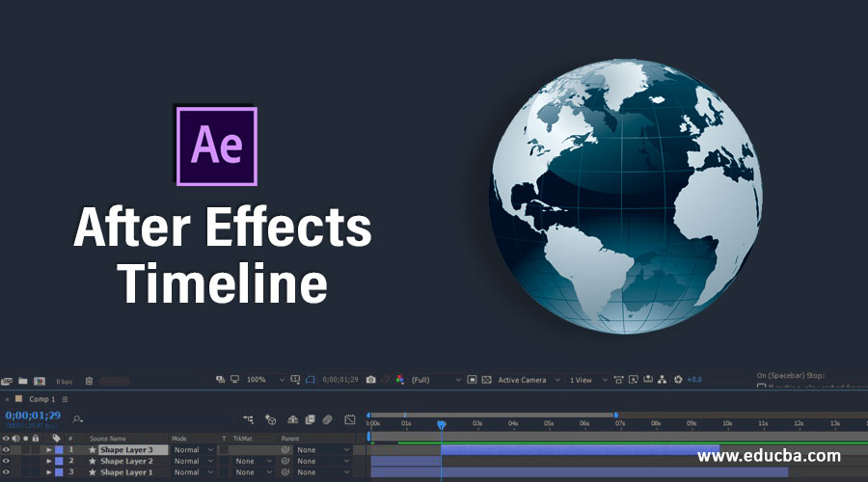Open Parent dropdown for Shape Layer 1

point(323,472)
